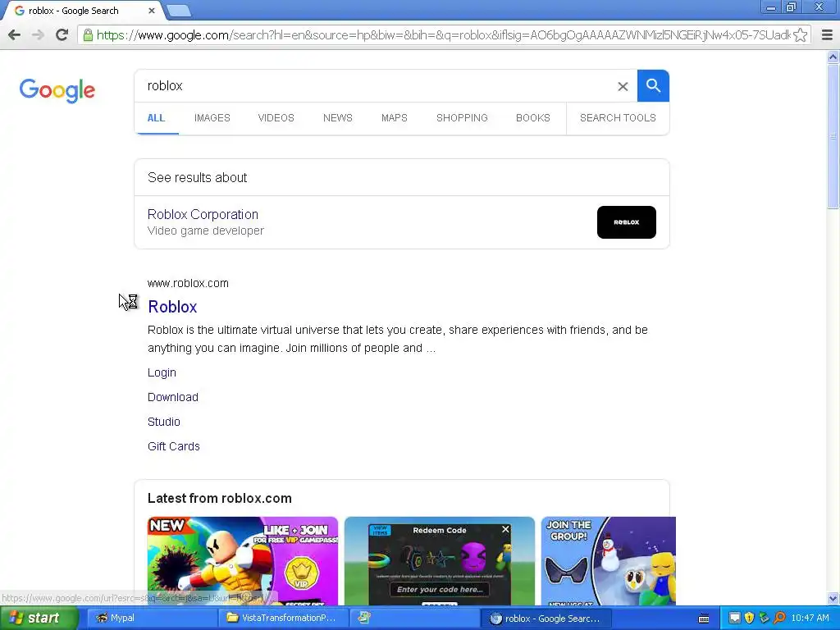Click the browser forward arrow

click(x=38, y=34)
